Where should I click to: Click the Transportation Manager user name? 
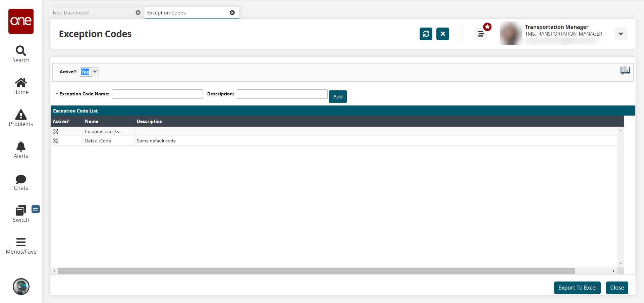coord(556,27)
